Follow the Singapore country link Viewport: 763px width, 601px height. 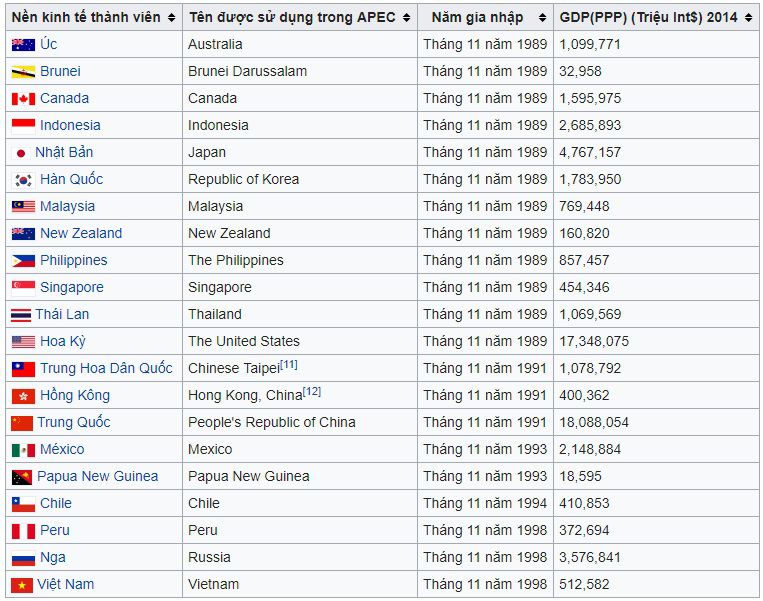72,287
